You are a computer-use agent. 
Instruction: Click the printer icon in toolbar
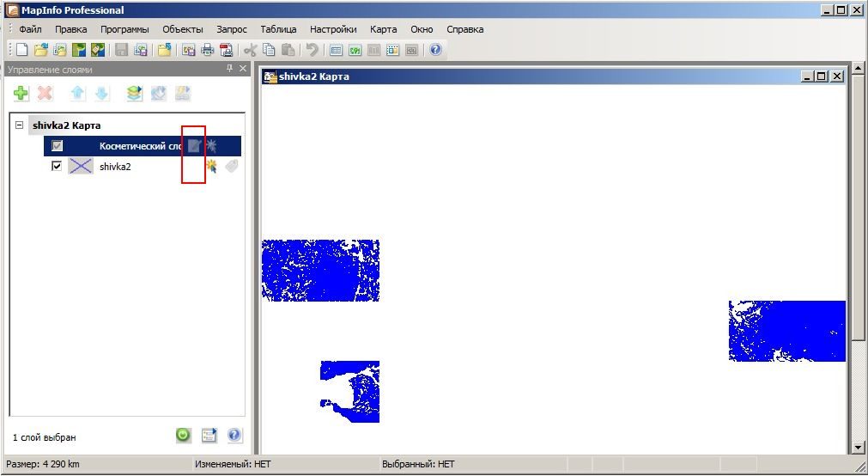[208, 50]
